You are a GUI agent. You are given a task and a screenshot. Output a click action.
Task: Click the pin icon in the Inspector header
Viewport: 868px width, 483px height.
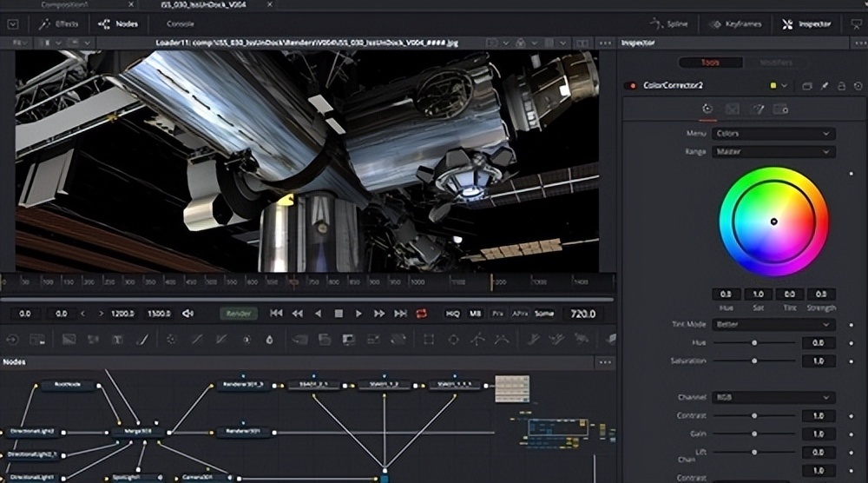(x=824, y=86)
